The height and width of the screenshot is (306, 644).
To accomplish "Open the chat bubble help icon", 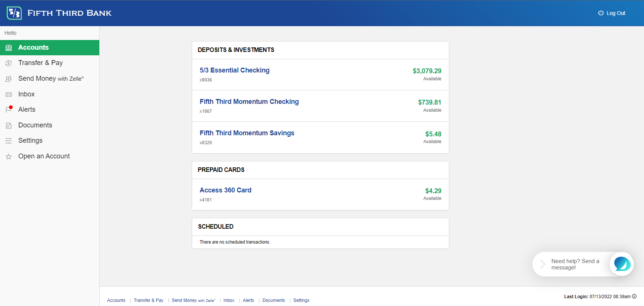I will [x=622, y=264].
